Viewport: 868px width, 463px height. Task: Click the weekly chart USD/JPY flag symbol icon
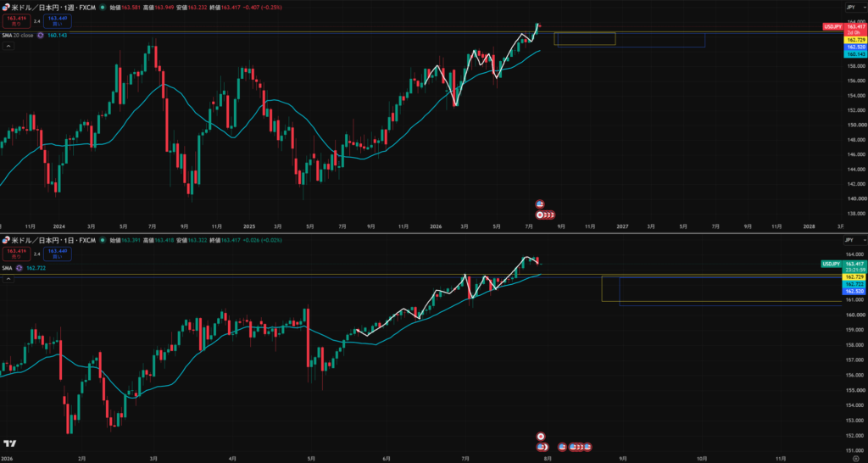[6, 8]
